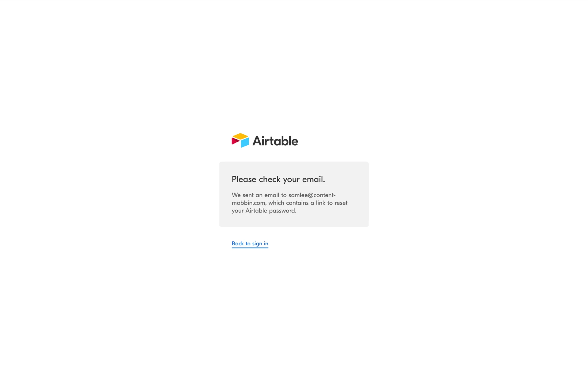Image resolution: width=588 pixels, height=368 pixels.
Task: Click the word 'Please' in the heading
Action: (244, 179)
